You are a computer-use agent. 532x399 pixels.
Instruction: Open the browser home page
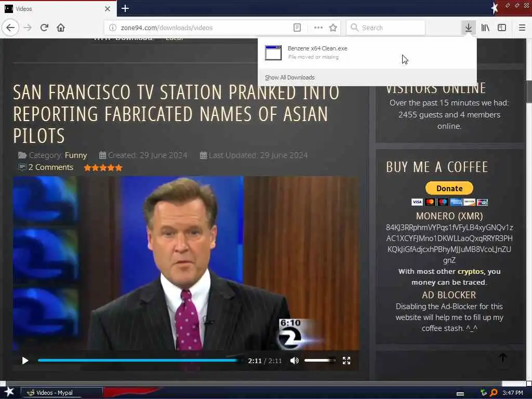61,28
